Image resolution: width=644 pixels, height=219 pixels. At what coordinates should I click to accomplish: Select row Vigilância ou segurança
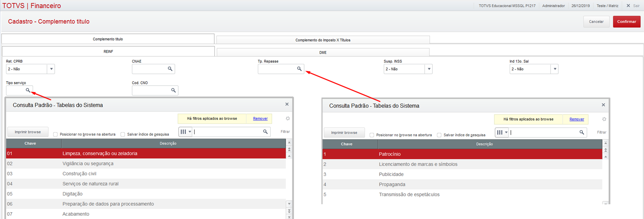coord(146,164)
